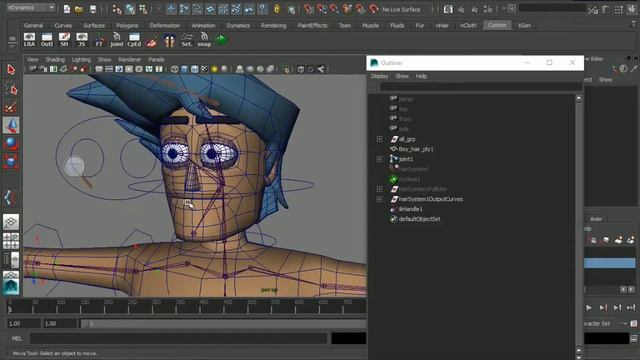Expand hairSystem1OutputCurves node

(380, 199)
